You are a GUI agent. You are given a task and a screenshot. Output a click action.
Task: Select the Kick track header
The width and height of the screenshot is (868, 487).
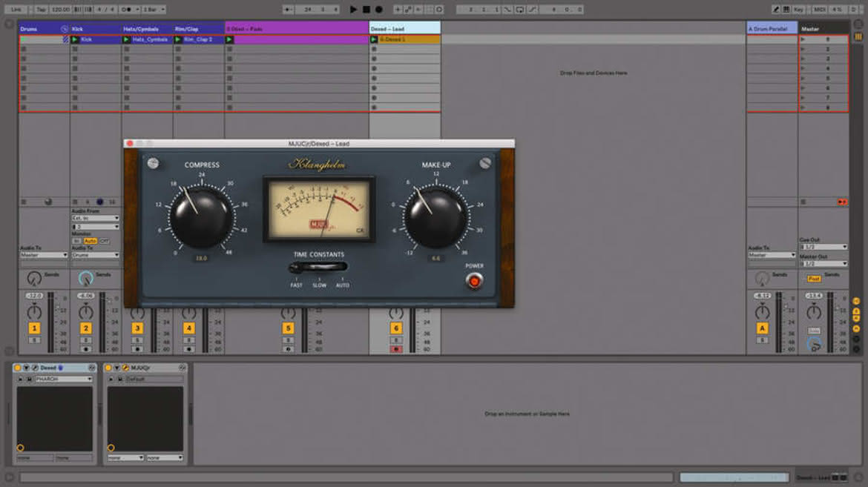click(x=95, y=28)
